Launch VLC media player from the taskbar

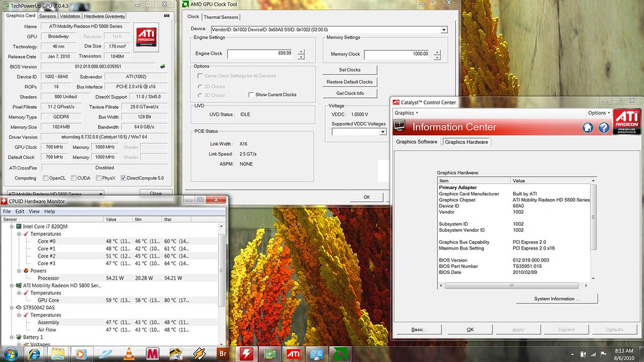[128, 354]
